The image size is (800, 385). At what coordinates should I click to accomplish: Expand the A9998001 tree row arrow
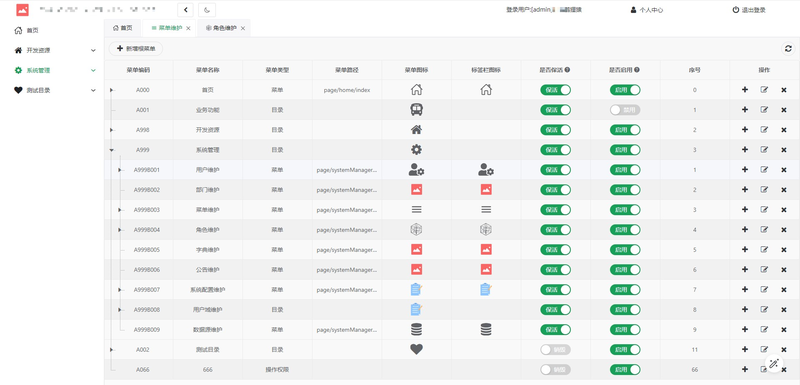[119, 170]
